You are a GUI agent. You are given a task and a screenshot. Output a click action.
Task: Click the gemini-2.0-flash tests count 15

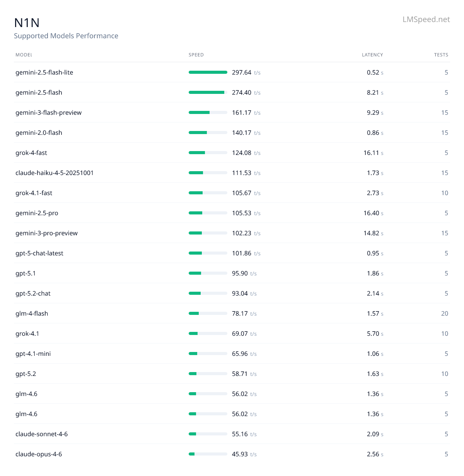445,133
